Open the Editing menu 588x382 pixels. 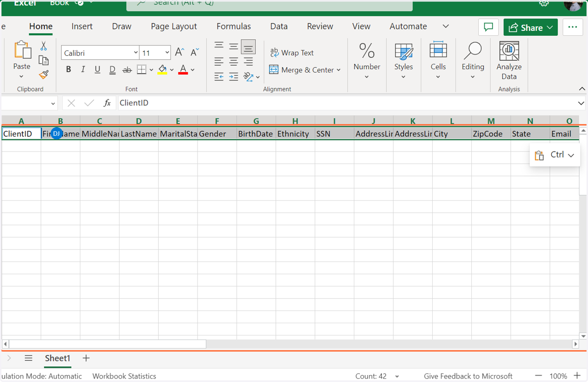click(x=473, y=60)
